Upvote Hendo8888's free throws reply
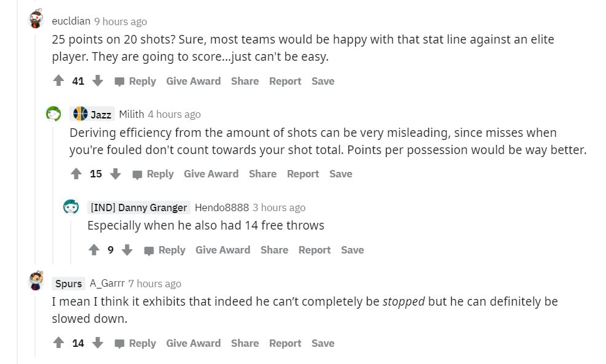The height and width of the screenshot is (364, 606). pos(93,250)
